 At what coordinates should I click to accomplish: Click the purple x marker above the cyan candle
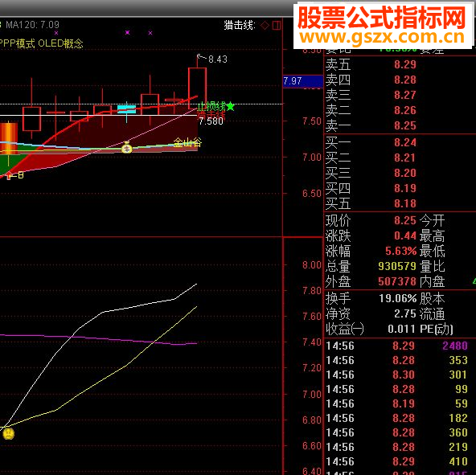(128, 32)
